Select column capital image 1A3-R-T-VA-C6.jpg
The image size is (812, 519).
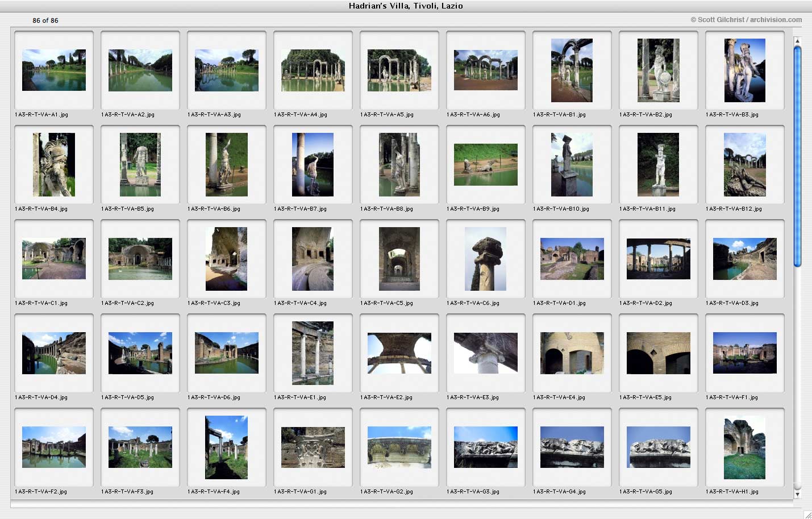486,259
